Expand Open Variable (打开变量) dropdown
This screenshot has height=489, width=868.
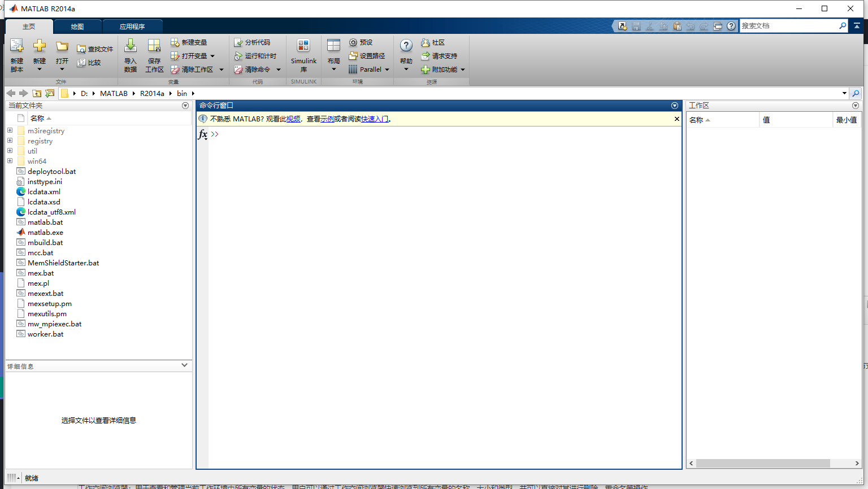[212, 56]
